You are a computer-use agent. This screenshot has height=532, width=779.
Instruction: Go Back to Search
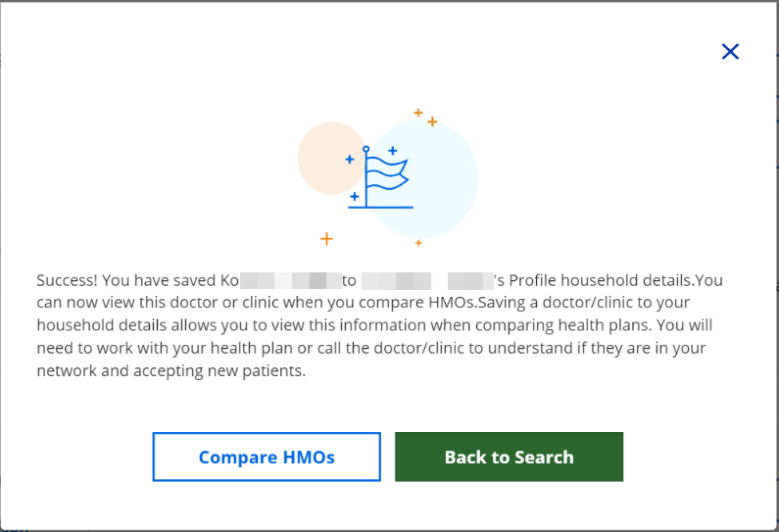coord(509,458)
